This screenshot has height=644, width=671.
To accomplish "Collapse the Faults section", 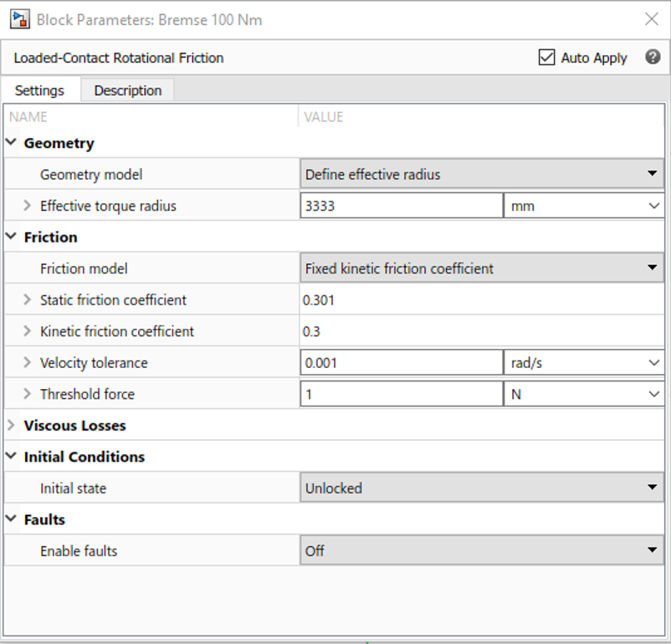I will 11,519.
